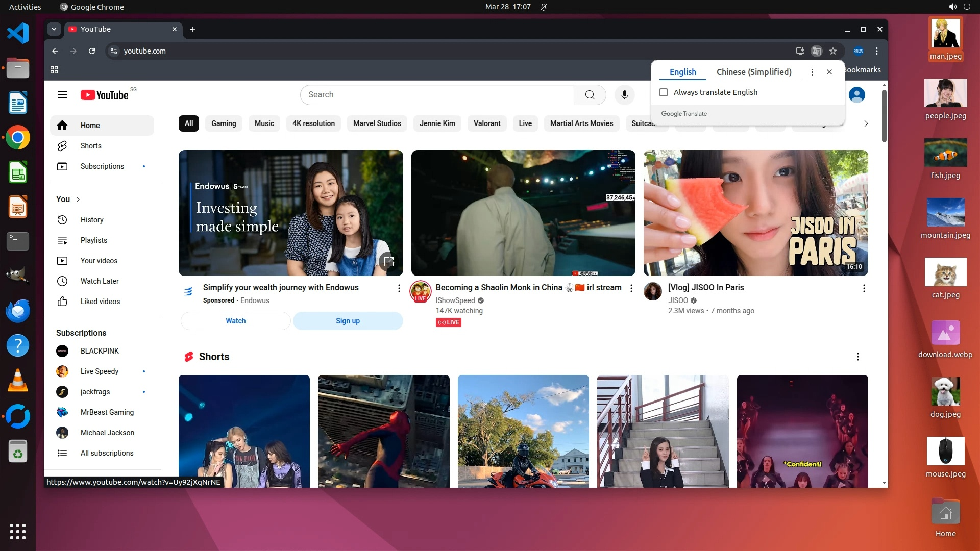Open the Chrome apps grid shortcut
This screenshot has width=980, height=551.
point(54,70)
